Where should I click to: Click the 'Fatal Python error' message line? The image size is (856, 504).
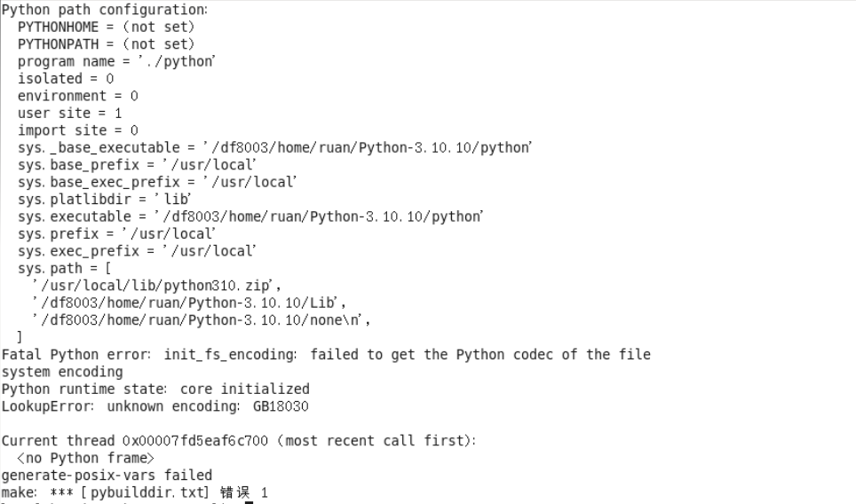[x=326, y=355]
